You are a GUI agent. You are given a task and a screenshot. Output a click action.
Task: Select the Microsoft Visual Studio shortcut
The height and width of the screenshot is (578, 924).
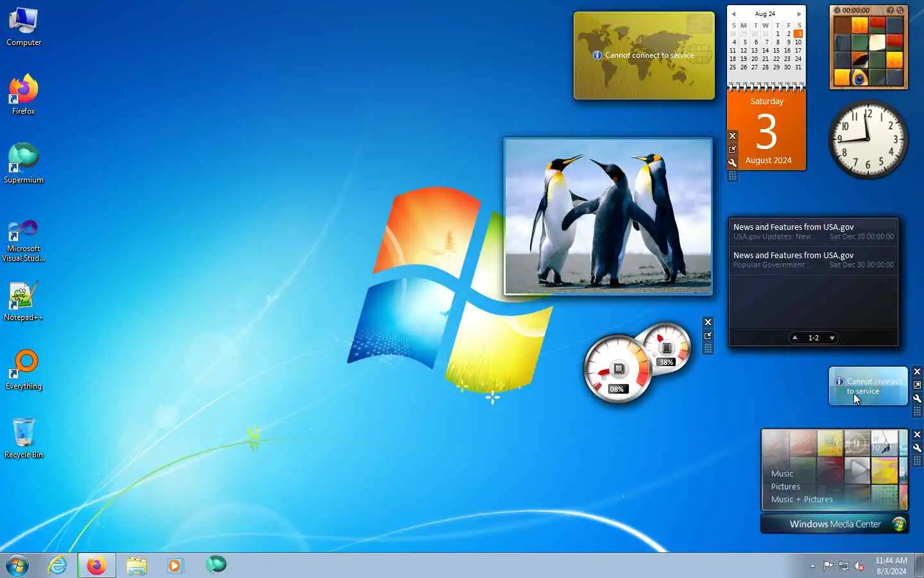pyautogui.click(x=24, y=240)
